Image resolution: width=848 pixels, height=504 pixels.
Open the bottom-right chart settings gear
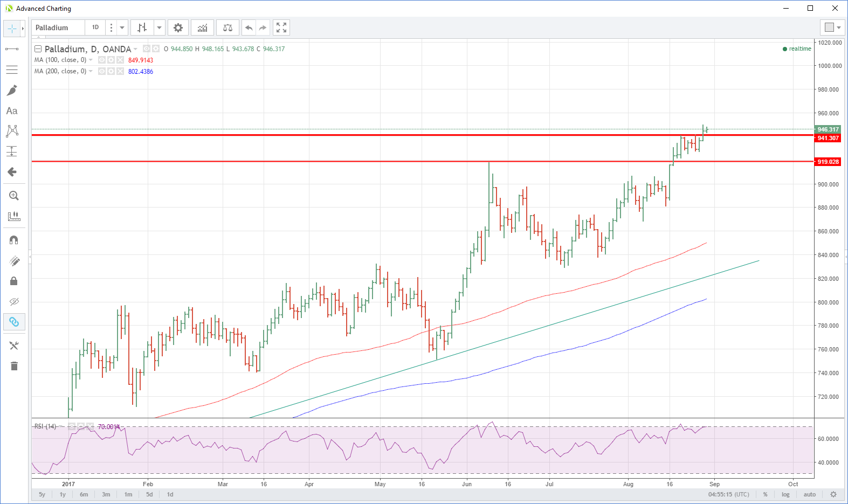833,494
